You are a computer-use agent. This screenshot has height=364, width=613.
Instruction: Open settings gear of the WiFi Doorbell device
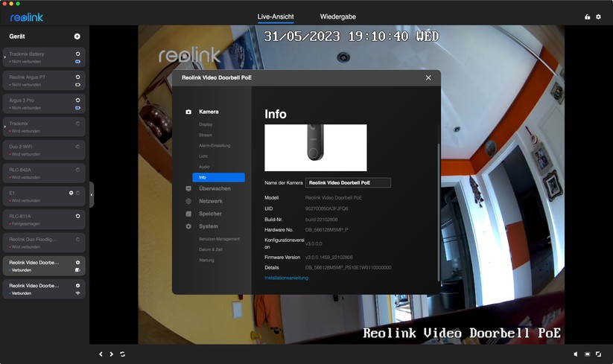pyautogui.click(x=77, y=286)
